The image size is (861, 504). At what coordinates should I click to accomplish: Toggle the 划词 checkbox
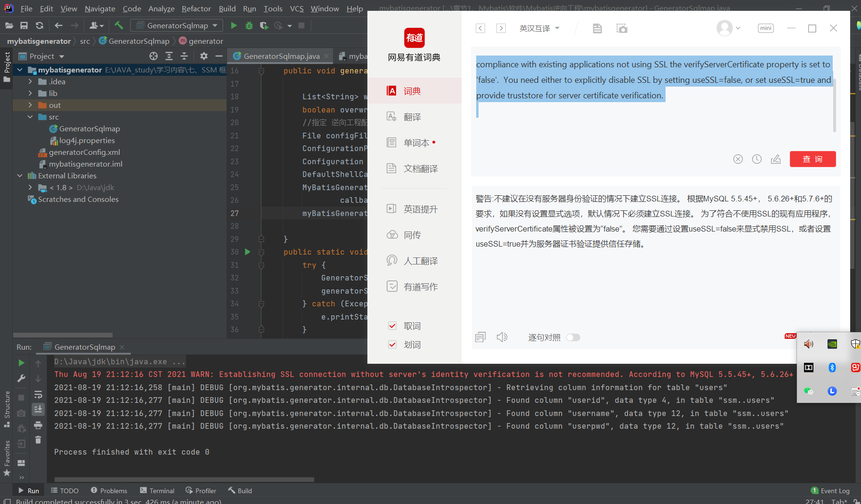[392, 344]
